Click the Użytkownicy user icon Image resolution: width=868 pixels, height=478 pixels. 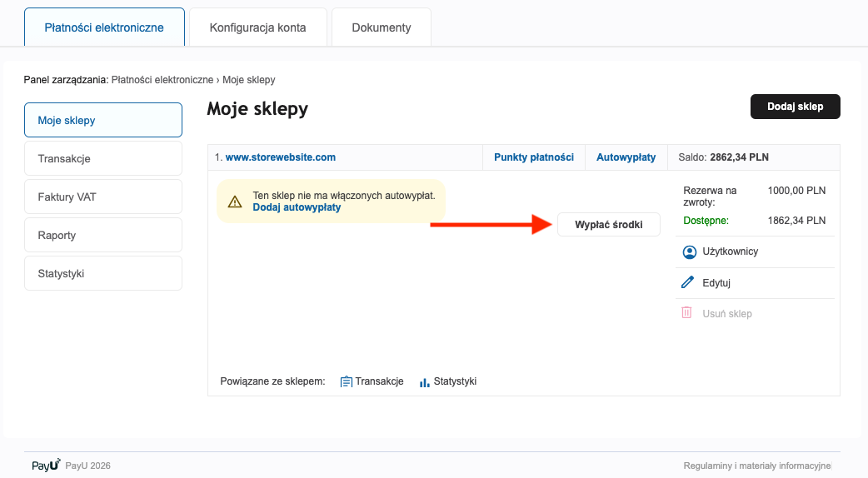tap(688, 251)
